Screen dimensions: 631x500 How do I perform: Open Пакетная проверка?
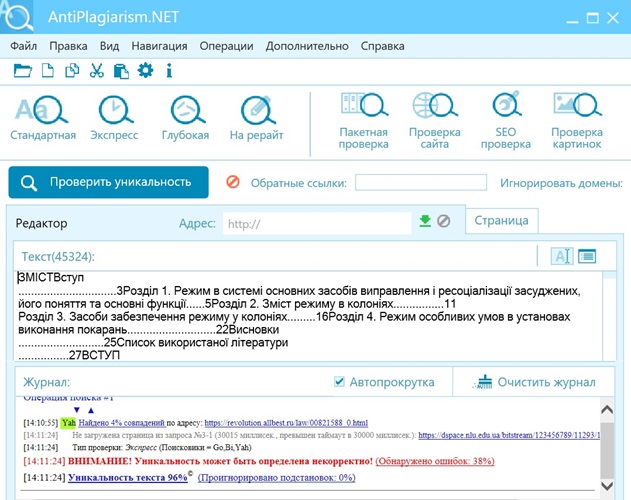click(363, 121)
